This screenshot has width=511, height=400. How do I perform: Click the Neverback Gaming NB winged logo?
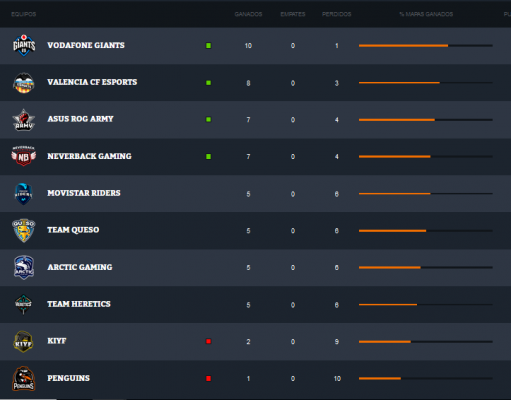point(24,156)
